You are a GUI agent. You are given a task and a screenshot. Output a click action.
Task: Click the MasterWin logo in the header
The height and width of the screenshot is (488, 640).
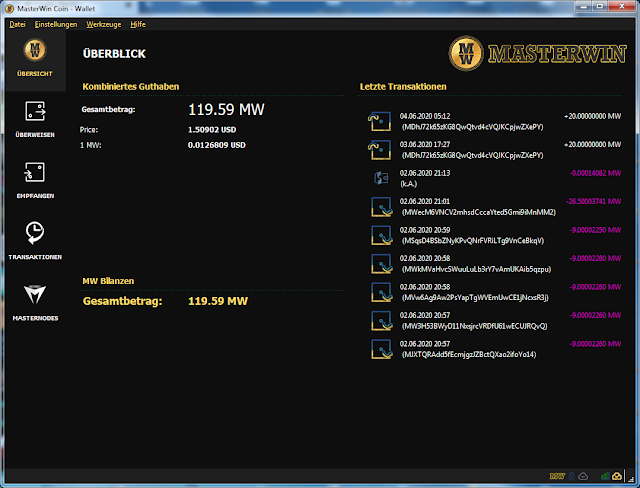click(x=537, y=53)
